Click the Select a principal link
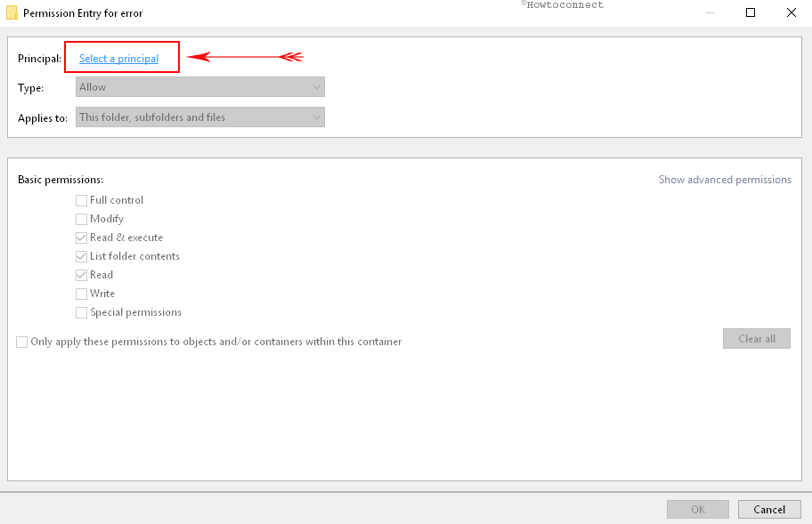The image size is (812, 524). point(118,59)
